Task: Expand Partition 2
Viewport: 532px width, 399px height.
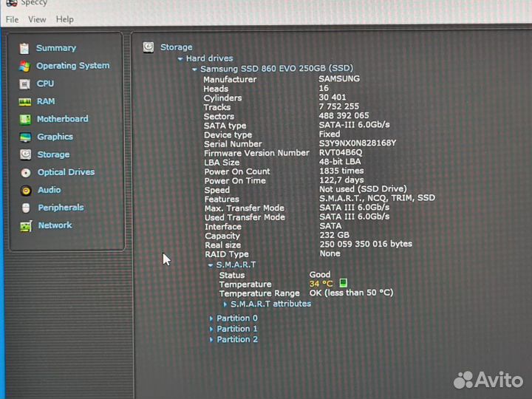Action: pyautogui.click(x=211, y=340)
